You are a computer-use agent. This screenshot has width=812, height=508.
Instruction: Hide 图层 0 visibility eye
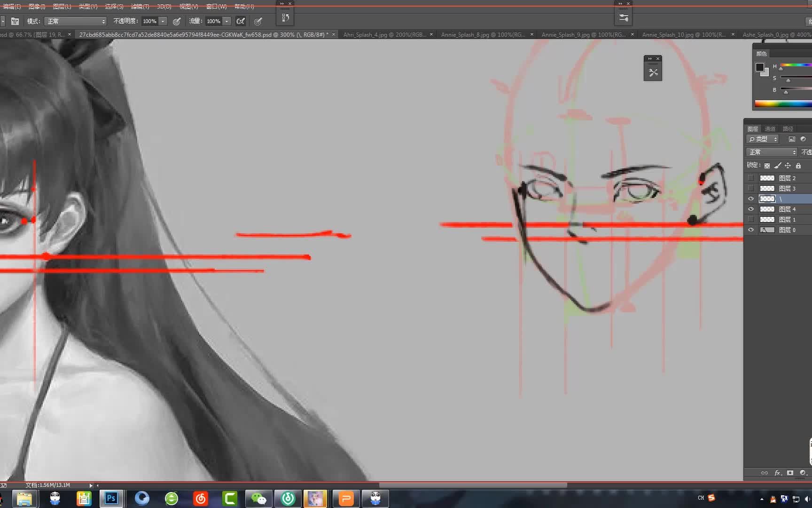[x=751, y=230]
